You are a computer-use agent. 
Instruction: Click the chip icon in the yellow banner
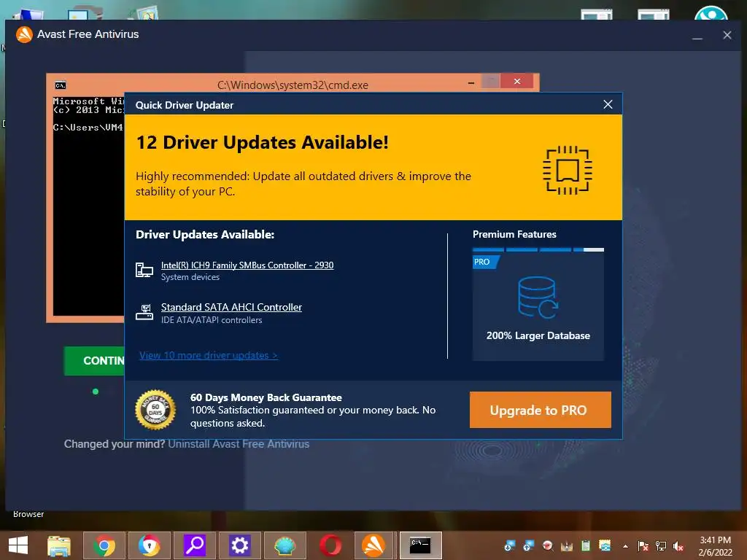tap(568, 170)
